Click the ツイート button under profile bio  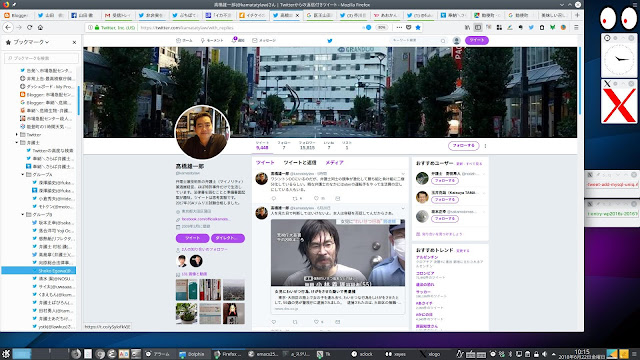pyautogui.click(x=193, y=238)
